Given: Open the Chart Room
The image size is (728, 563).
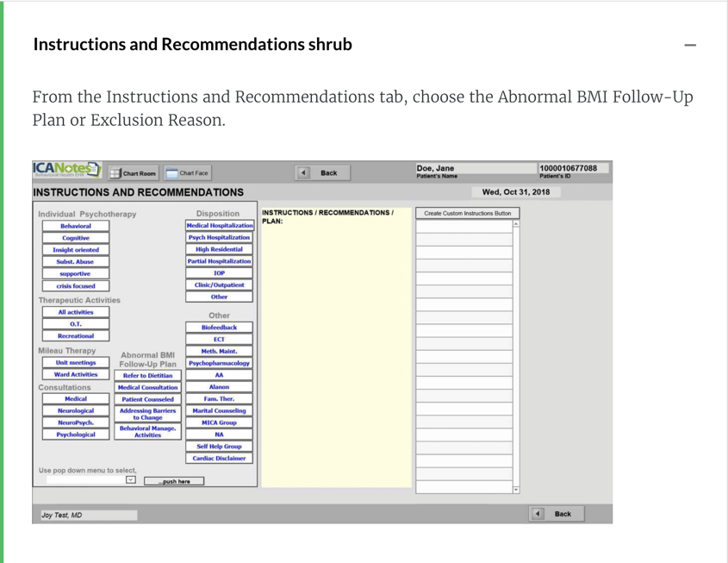Looking at the screenshot, I should 134,173.
